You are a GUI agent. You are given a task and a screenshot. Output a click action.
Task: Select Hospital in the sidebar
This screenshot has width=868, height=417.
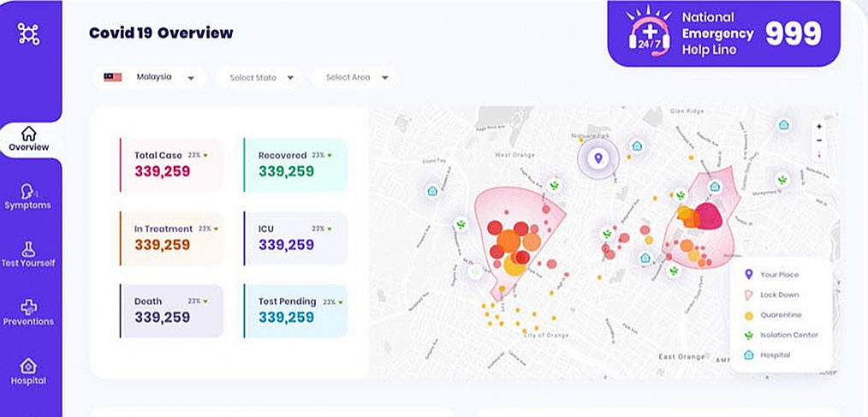[x=28, y=372]
